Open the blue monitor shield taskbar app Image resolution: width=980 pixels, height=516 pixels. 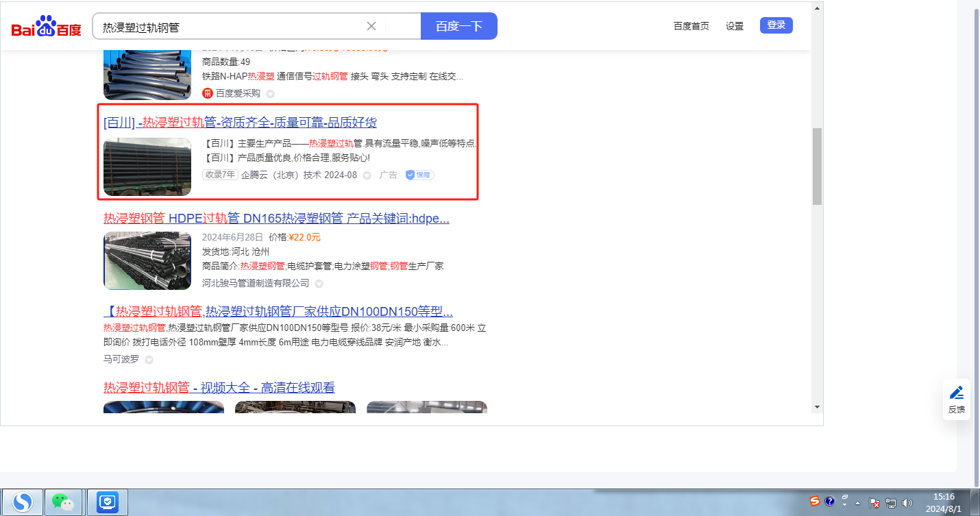point(108,502)
